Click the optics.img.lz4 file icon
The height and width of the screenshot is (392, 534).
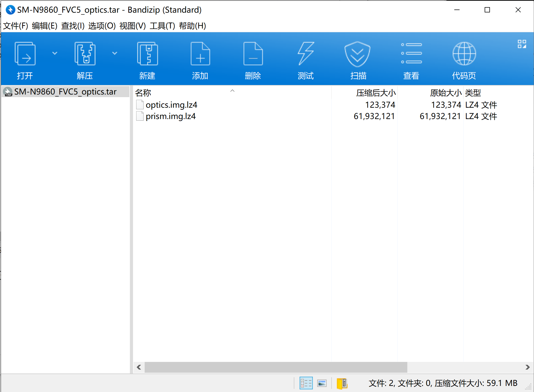click(x=140, y=105)
